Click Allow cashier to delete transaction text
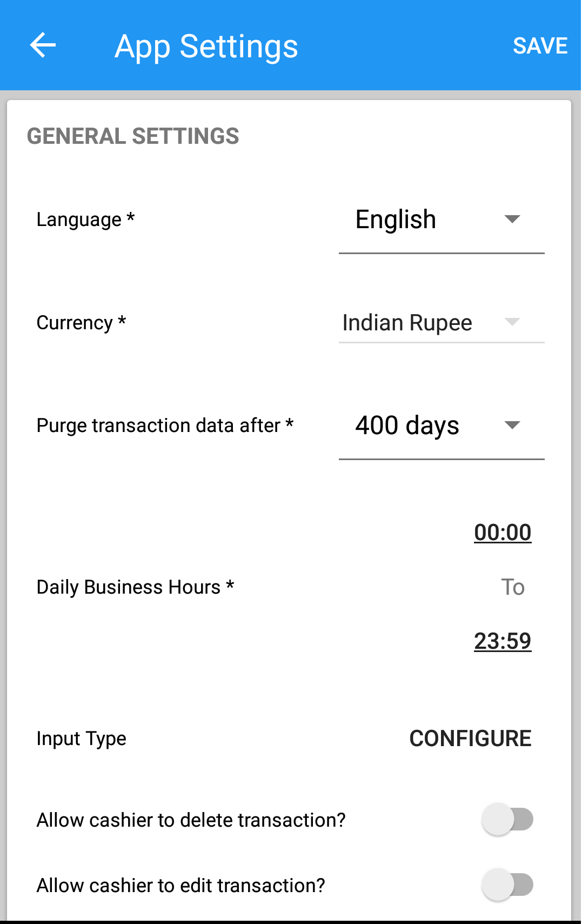582x924 pixels. [x=191, y=820]
